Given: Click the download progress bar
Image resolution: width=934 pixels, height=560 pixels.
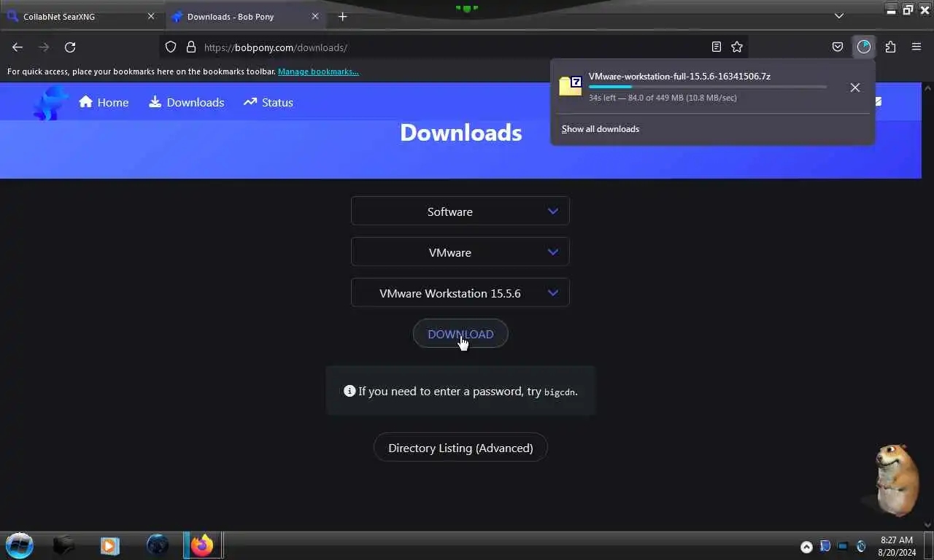Looking at the screenshot, I should 708,87.
